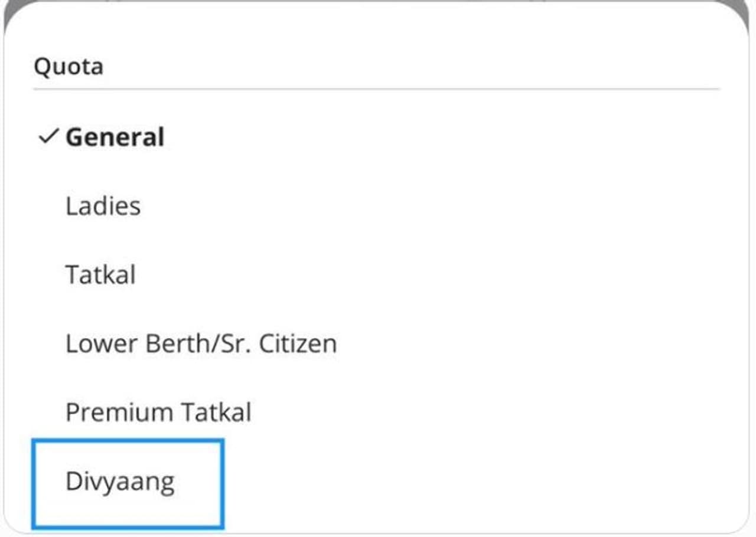Pick Divyaang in the Quota dropdown

click(120, 482)
